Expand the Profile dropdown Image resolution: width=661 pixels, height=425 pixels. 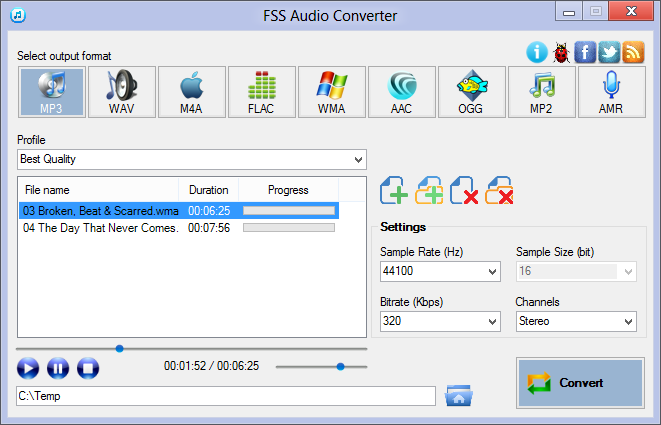coord(358,159)
